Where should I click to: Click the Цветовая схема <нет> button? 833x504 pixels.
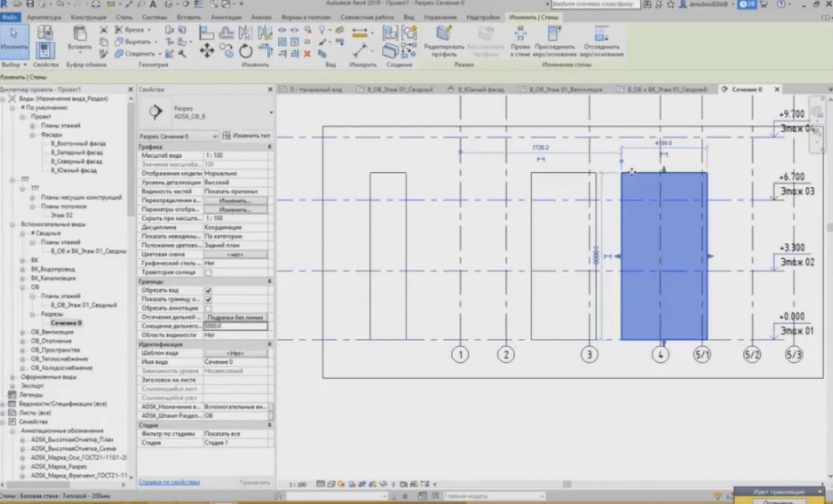click(235, 255)
